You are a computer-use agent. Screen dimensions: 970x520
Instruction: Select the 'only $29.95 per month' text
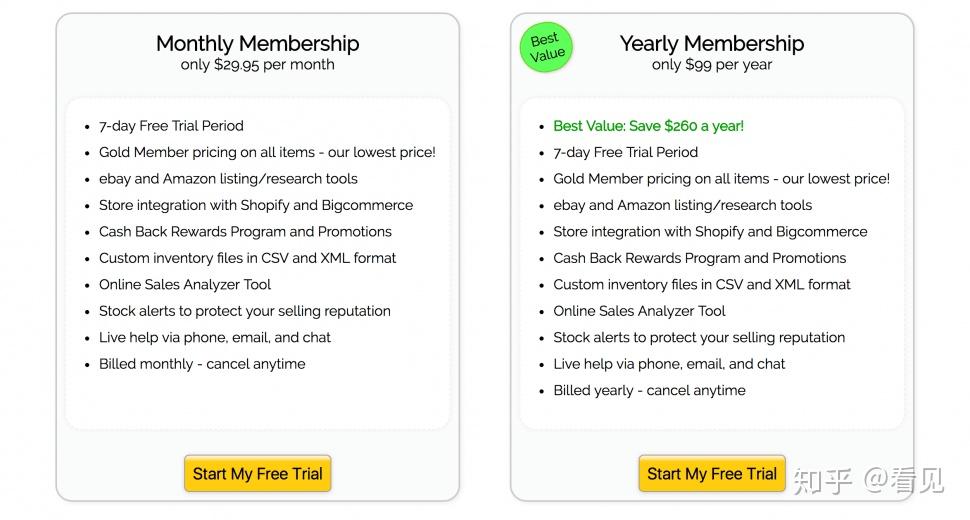(257, 64)
